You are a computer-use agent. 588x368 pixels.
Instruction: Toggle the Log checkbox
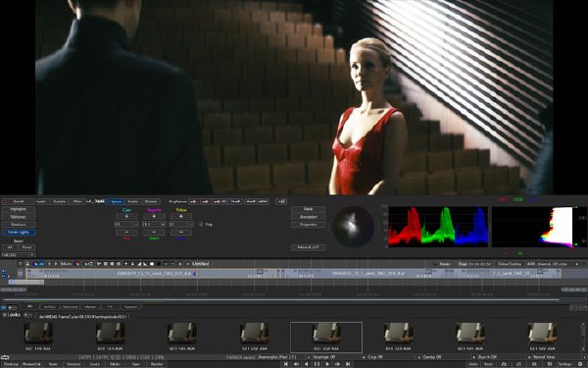(201, 224)
